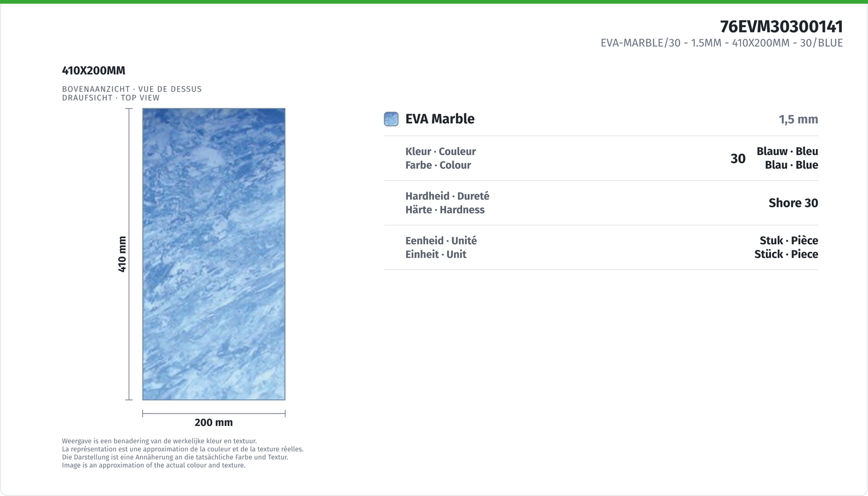
Task: Click the Eenheid · Unité label
Action: coord(441,240)
